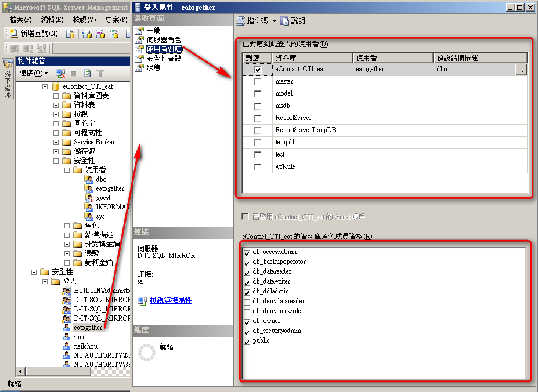The height and width of the screenshot is (392, 538).
Task: Click the 指令碼 script button
Action: [x=252, y=21]
